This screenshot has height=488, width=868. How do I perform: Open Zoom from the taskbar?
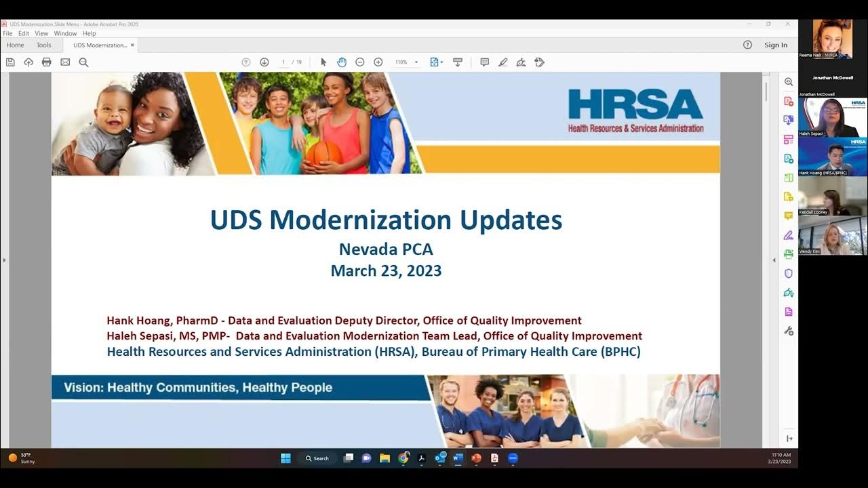tap(513, 458)
